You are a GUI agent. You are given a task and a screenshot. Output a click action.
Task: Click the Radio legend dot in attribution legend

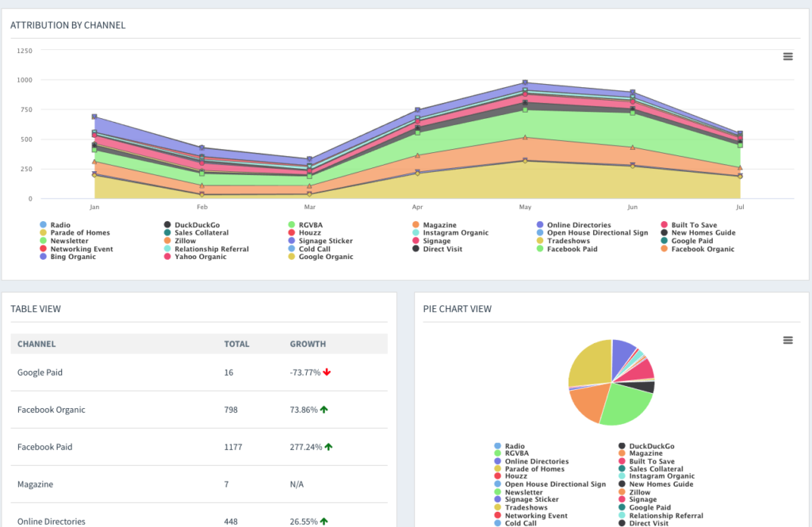pyautogui.click(x=44, y=225)
